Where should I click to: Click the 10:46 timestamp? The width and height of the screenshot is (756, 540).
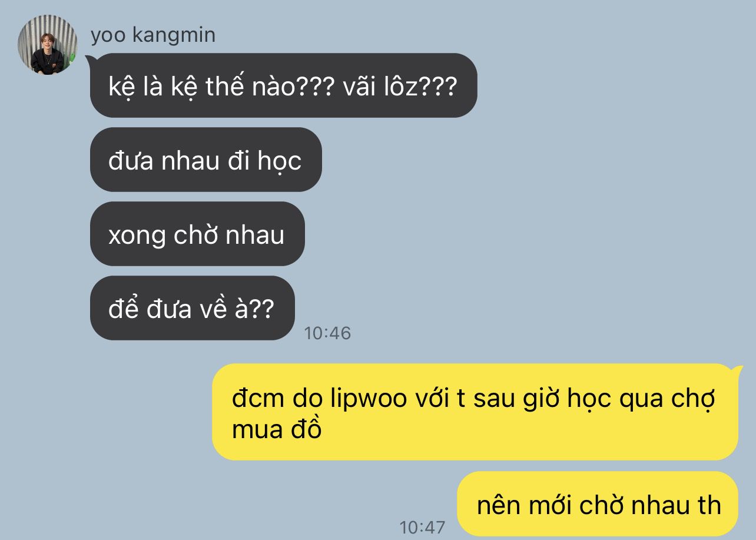tap(327, 333)
